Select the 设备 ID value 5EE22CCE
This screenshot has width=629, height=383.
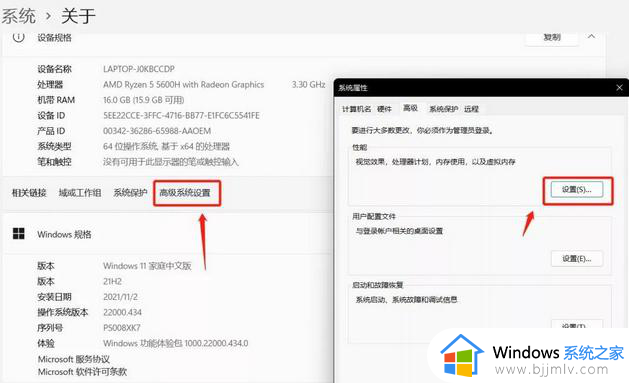181,116
